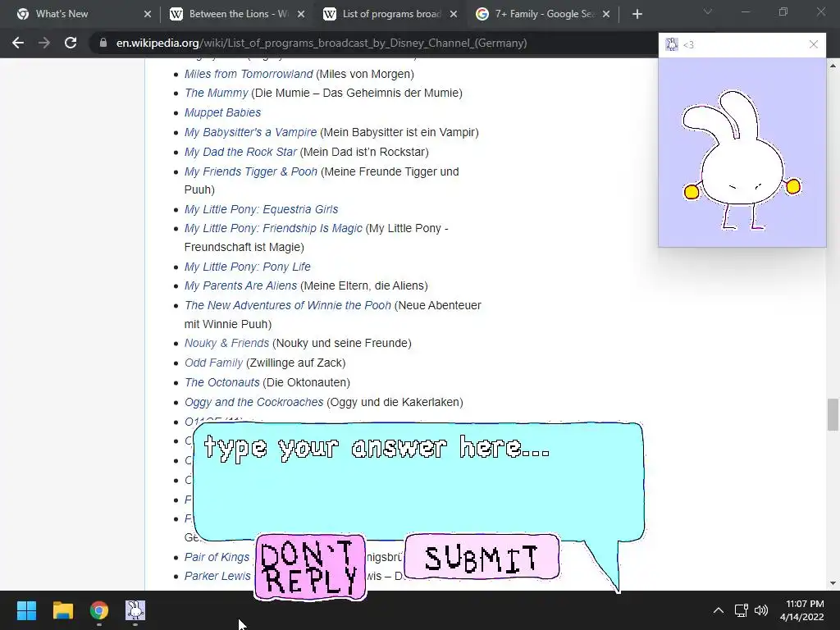Open Pair of Kings link

tap(217, 557)
